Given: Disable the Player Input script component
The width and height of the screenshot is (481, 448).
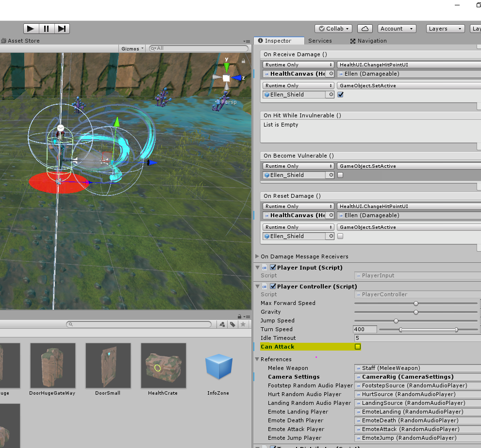Looking at the screenshot, I should point(273,267).
